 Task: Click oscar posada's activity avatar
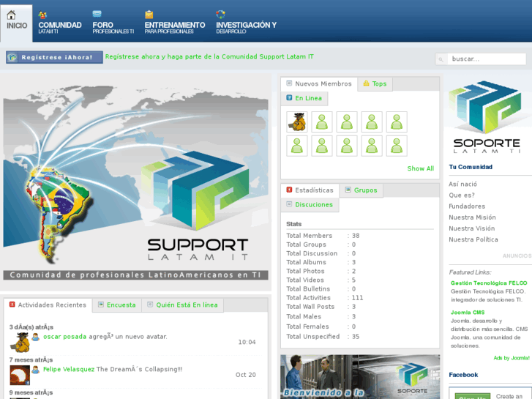coord(20,343)
